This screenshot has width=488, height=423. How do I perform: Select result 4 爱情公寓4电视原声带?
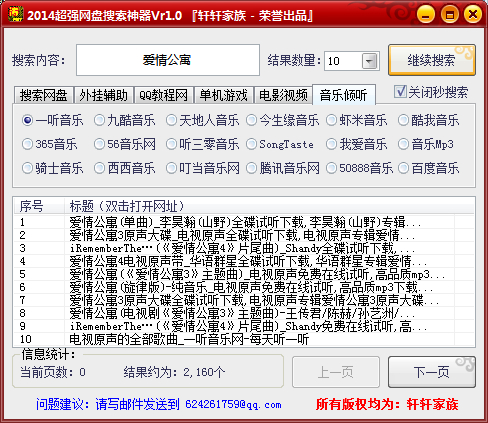[x=244, y=261]
